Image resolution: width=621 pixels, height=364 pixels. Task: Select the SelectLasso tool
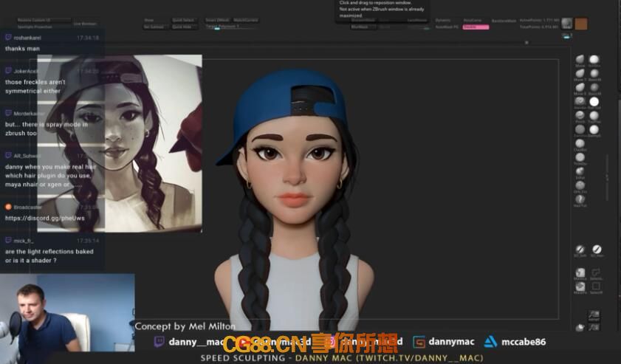point(596,272)
